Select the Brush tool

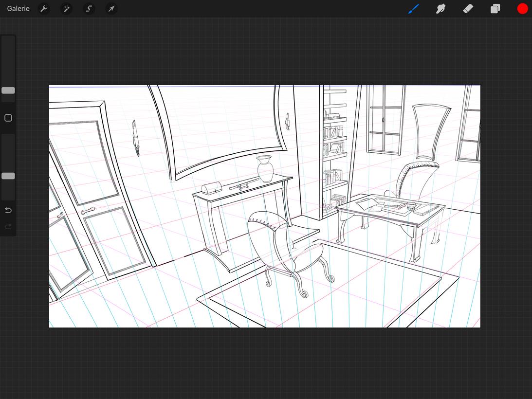click(x=414, y=8)
